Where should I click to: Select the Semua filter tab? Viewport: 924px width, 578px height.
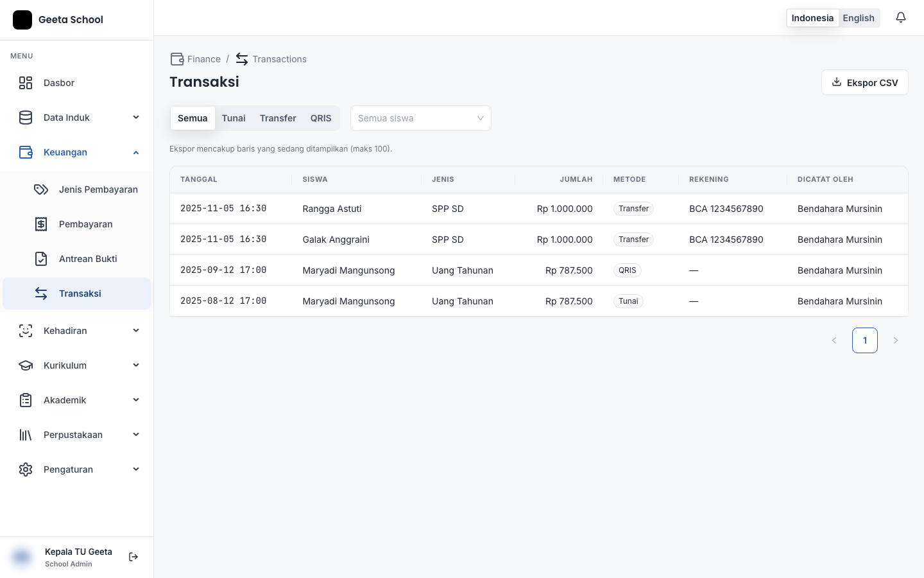[193, 118]
